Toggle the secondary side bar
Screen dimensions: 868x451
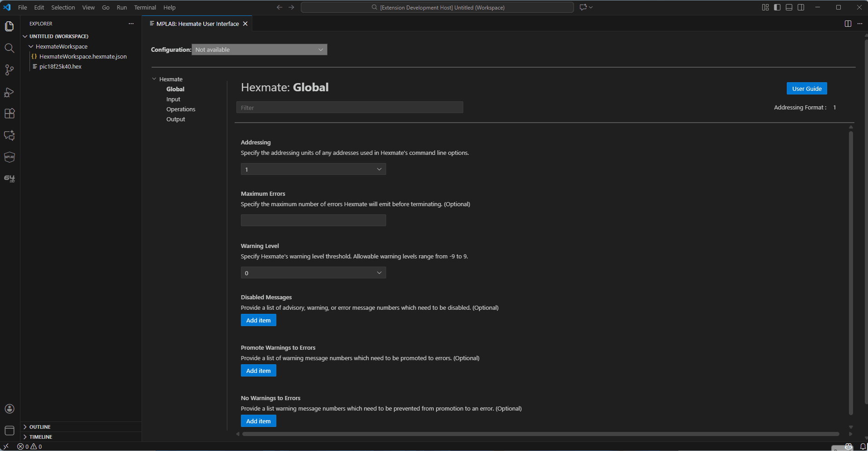tap(800, 7)
